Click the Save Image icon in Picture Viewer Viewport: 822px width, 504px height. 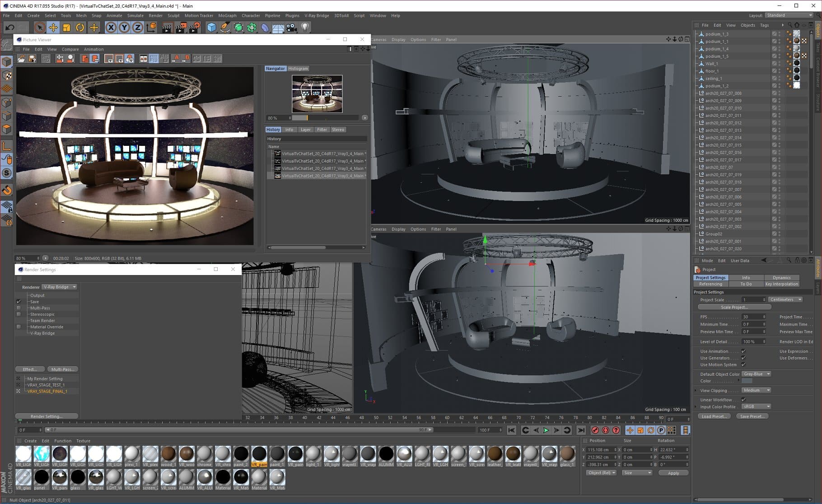click(x=32, y=59)
